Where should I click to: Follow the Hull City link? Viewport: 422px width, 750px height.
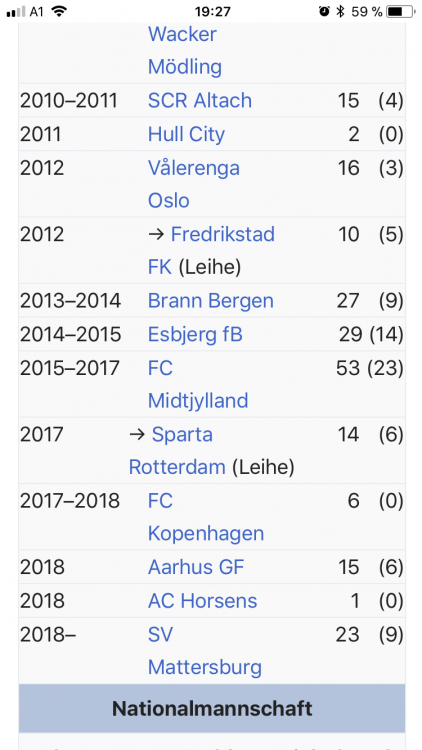[x=186, y=134]
